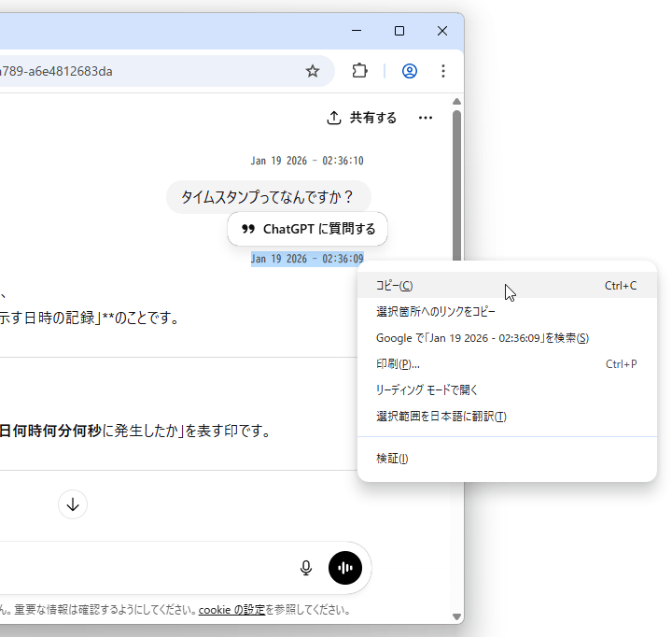
Task: Search Google for the selected timestamp
Action: (x=482, y=338)
